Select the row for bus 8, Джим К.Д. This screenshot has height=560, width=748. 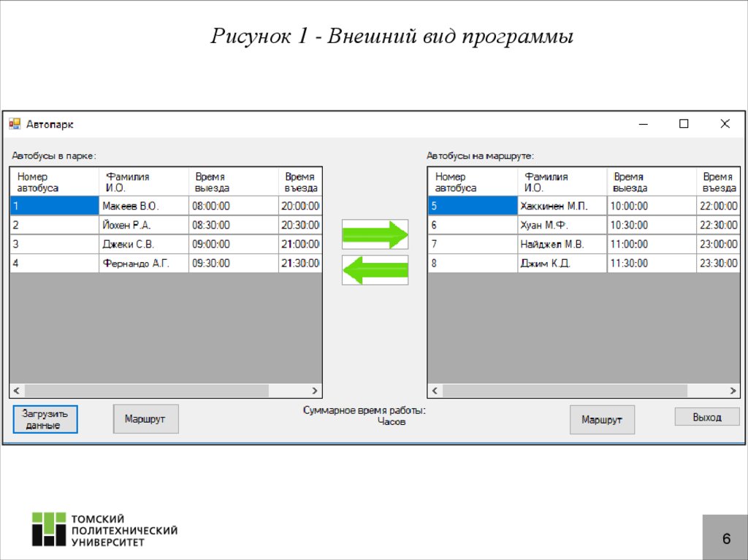pyautogui.click(x=562, y=264)
